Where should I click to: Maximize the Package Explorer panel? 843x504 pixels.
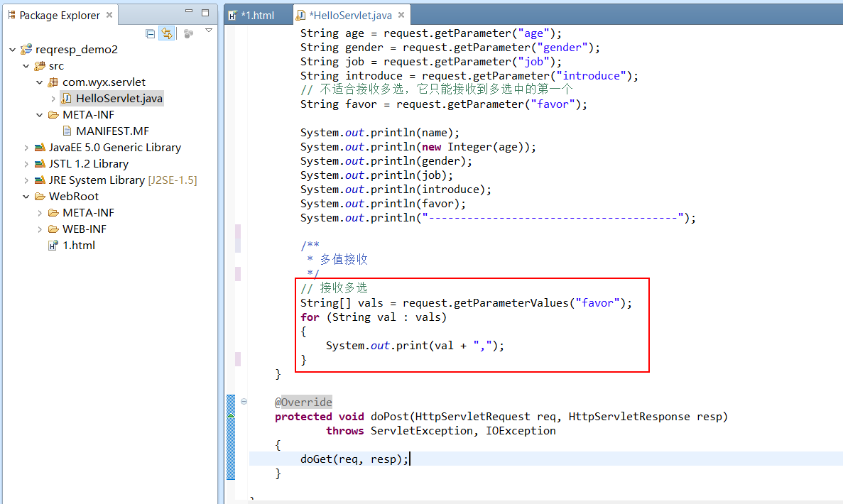coord(205,12)
